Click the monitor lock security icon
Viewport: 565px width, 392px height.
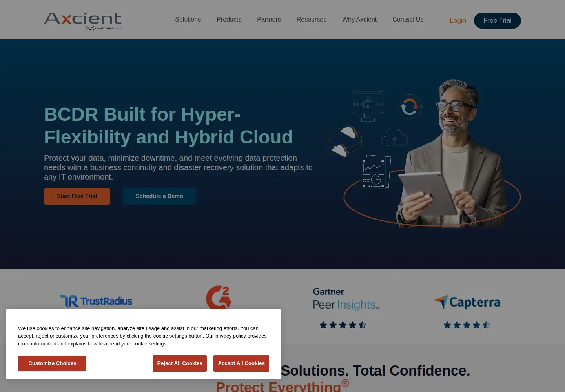(x=368, y=106)
